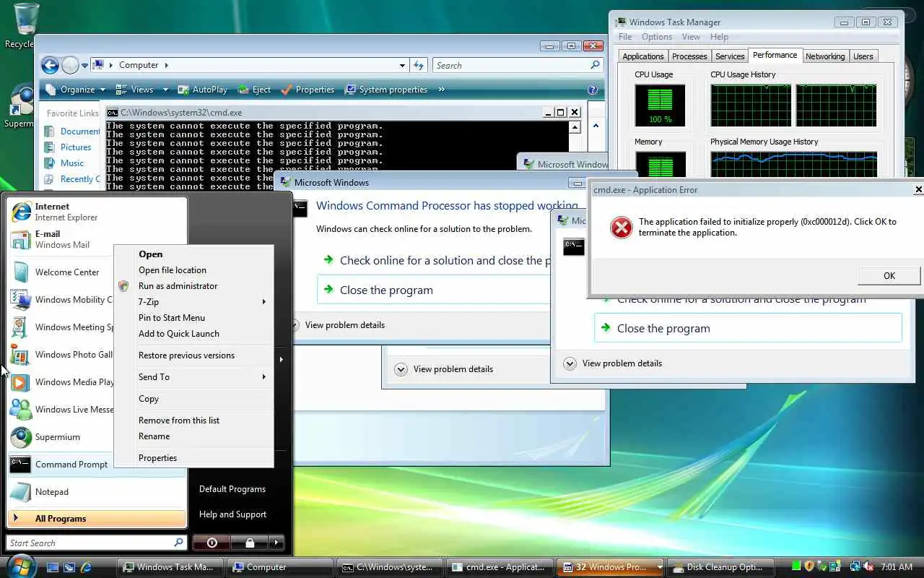The width and height of the screenshot is (924, 578).
Task: Click Eject in the Explorer toolbar
Action: [253, 90]
